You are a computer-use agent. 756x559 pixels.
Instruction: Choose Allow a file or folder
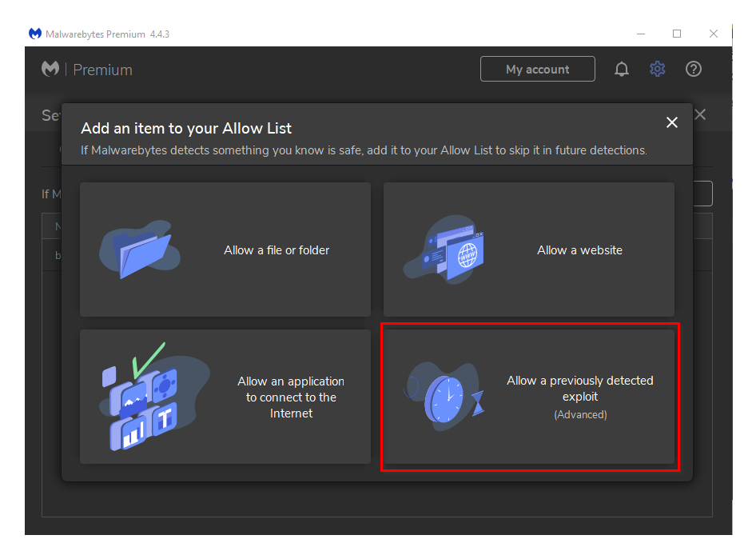225,250
